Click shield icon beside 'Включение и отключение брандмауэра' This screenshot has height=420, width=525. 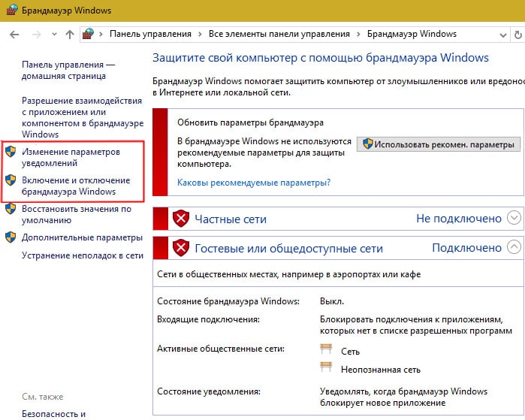point(11,180)
